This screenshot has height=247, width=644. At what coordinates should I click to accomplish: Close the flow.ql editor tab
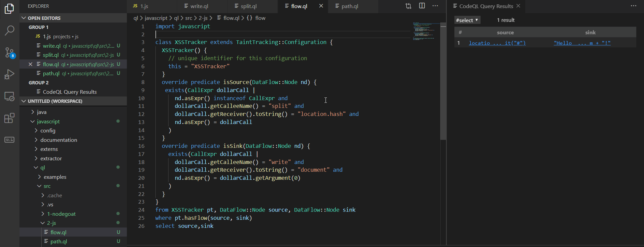[x=321, y=6]
